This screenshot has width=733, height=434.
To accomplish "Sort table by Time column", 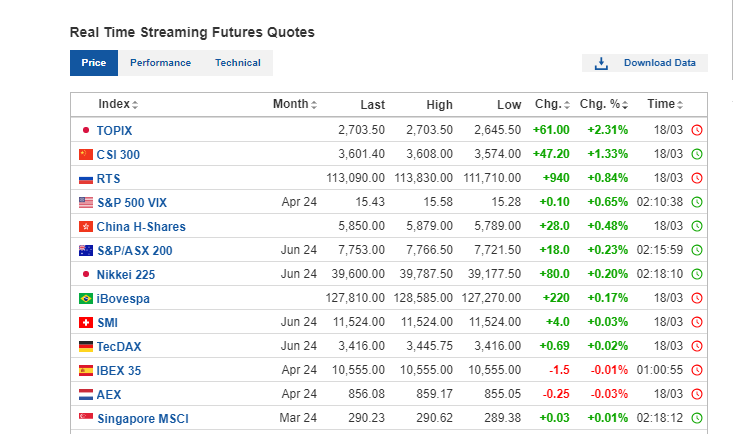I will pyautogui.click(x=665, y=104).
